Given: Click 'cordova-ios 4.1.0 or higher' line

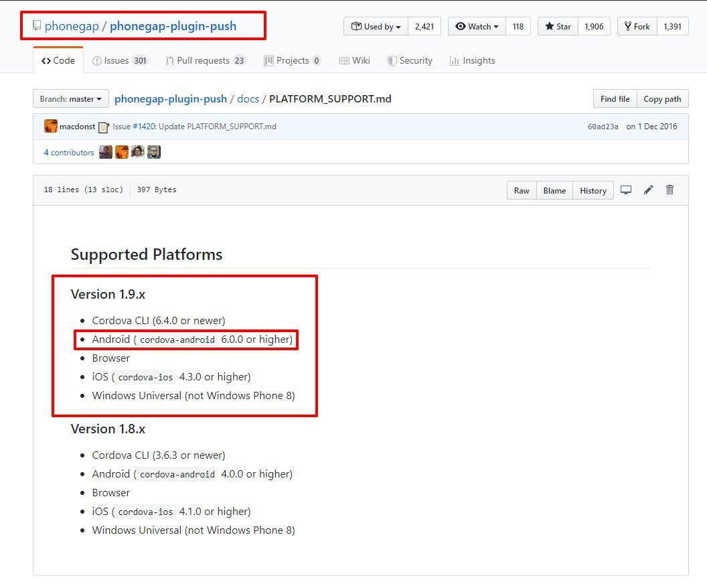Looking at the screenshot, I should pyautogui.click(x=171, y=512).
